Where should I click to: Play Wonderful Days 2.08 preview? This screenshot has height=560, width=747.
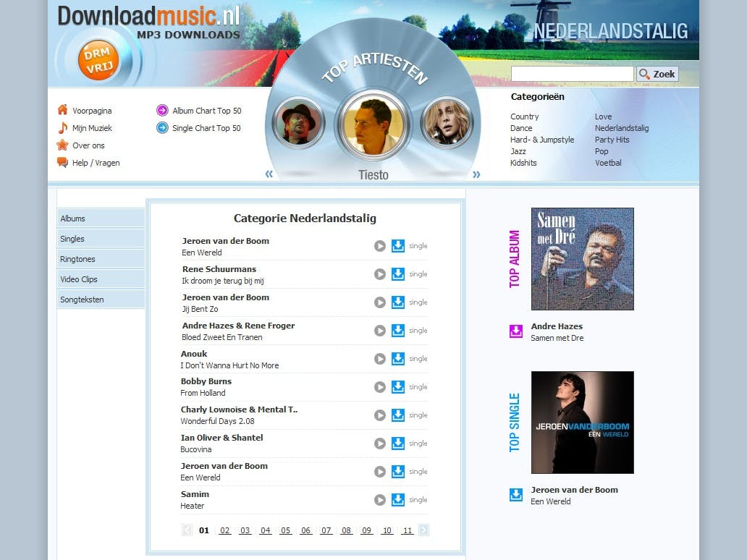click(x=380, y=415)
